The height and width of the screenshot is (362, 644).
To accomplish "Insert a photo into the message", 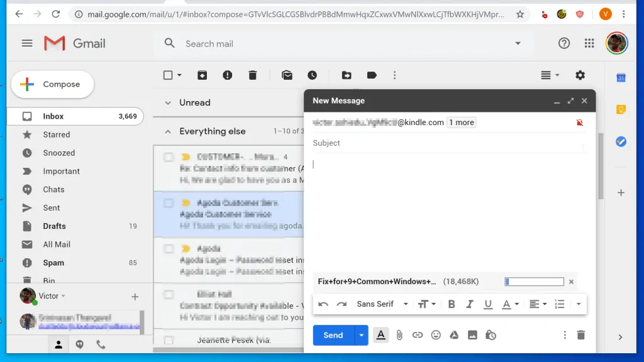I will click(472, 335).
